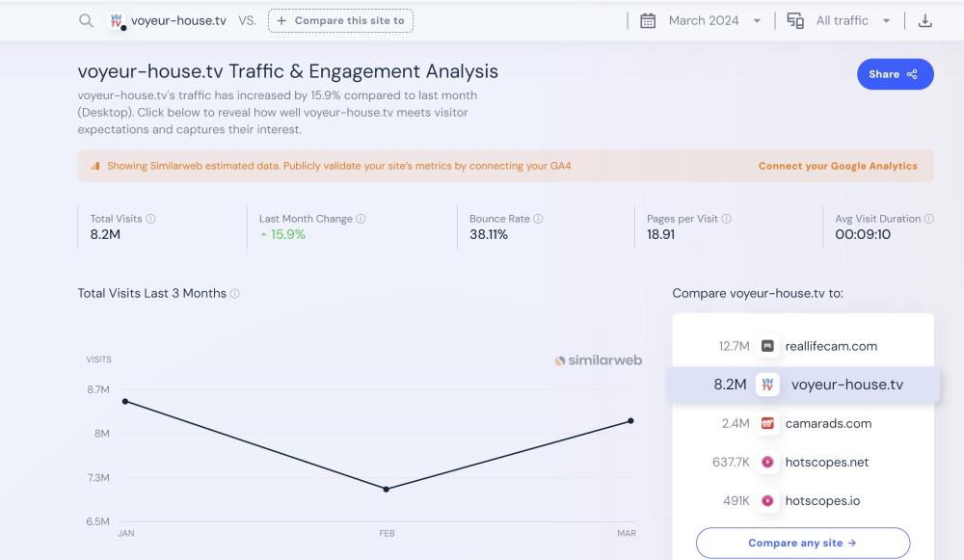Click Connect your Google Analytics link
Image resolution: width=964 pixels, height=560 pixels.
[838, 166]
